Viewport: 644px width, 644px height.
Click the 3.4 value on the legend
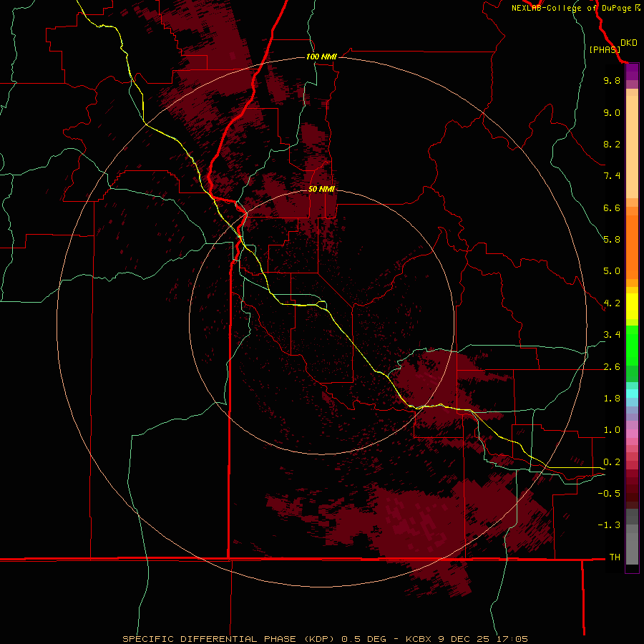(x=612, y=335)
